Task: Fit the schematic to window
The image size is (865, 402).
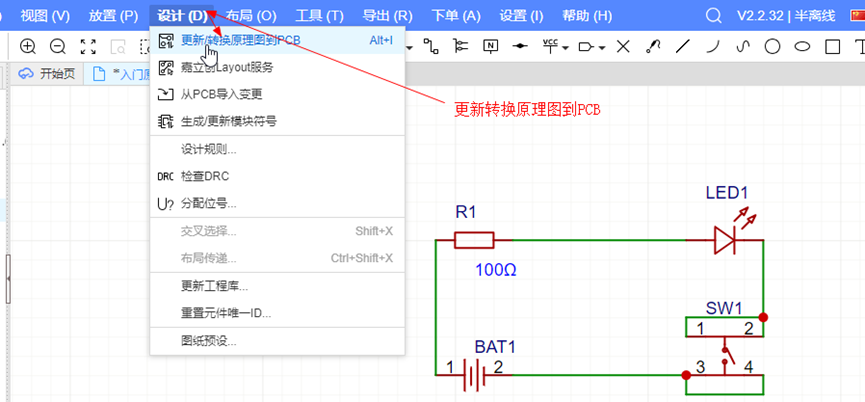Action: [x=88, y=47]
